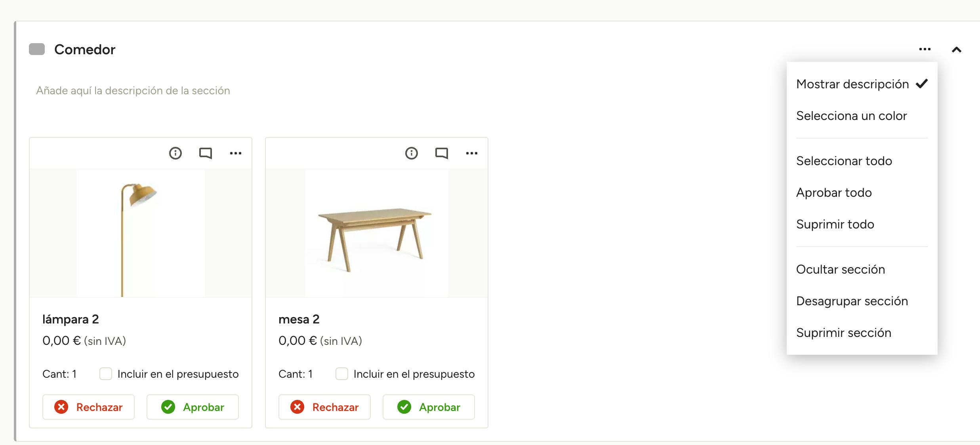980x445 pixels.
Task: Open more options on mesa 2 card
Action: pos(472,153)
